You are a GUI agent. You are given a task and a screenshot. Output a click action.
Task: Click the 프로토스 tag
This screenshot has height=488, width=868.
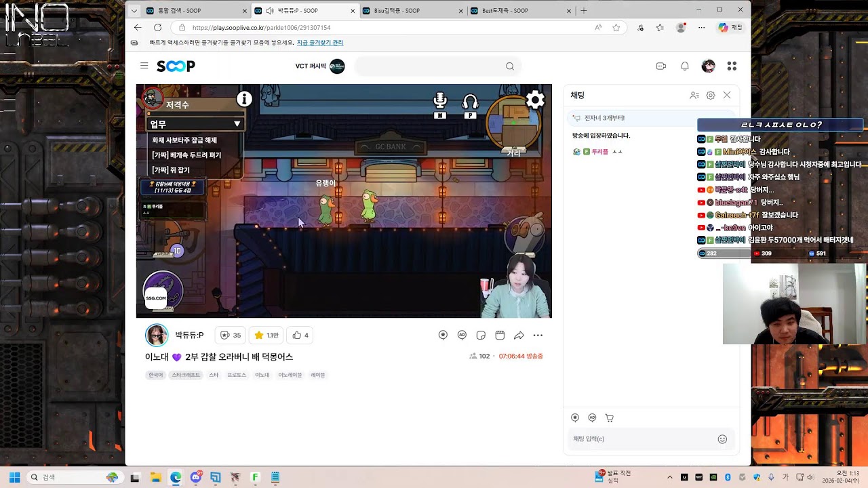tap(237, 375)
